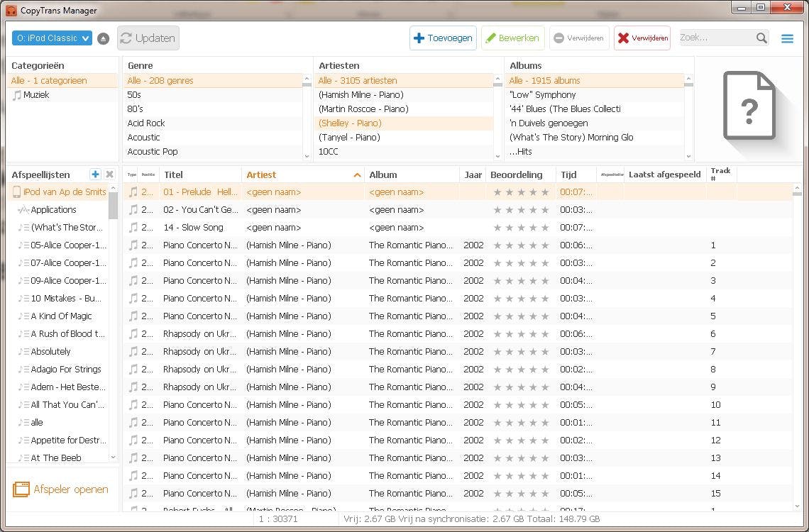Click the CopyTrans Manager title bar icon

tap(11, 11)
